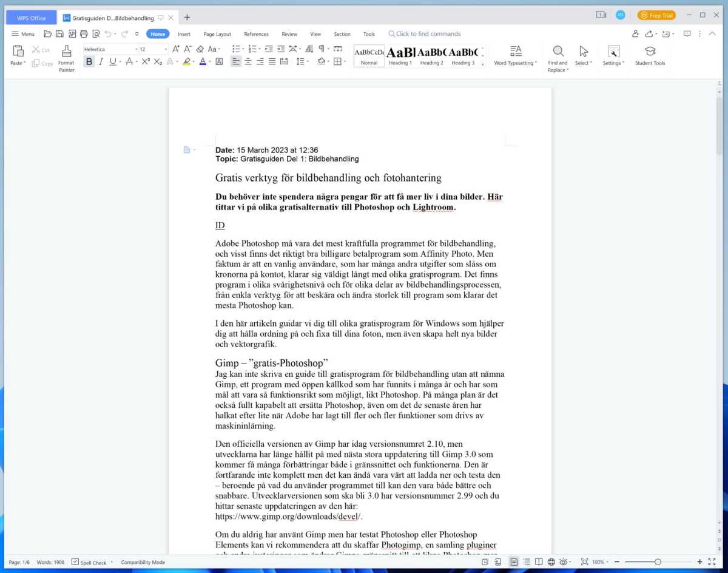Click the zoom slider handle

point(658,562)
